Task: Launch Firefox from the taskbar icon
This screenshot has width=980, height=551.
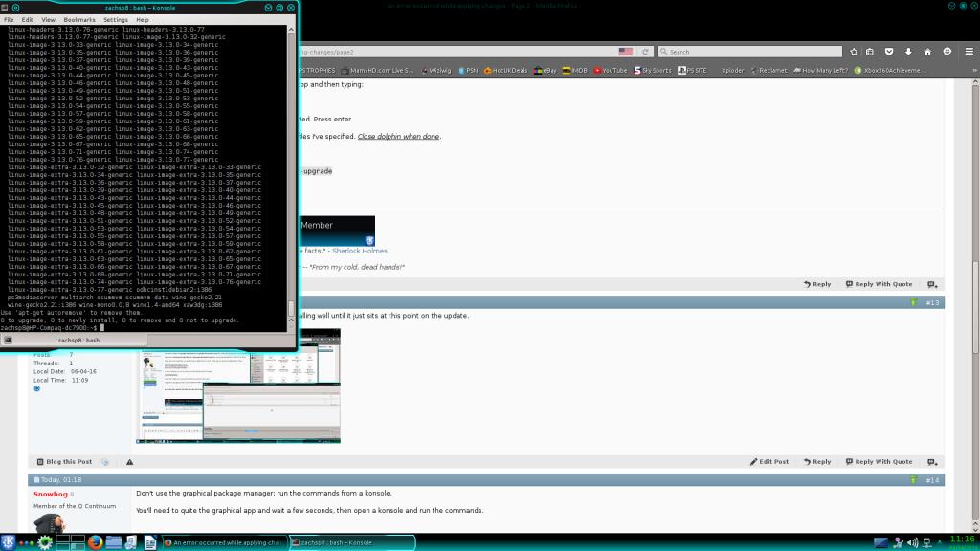Action: point(95,542)
